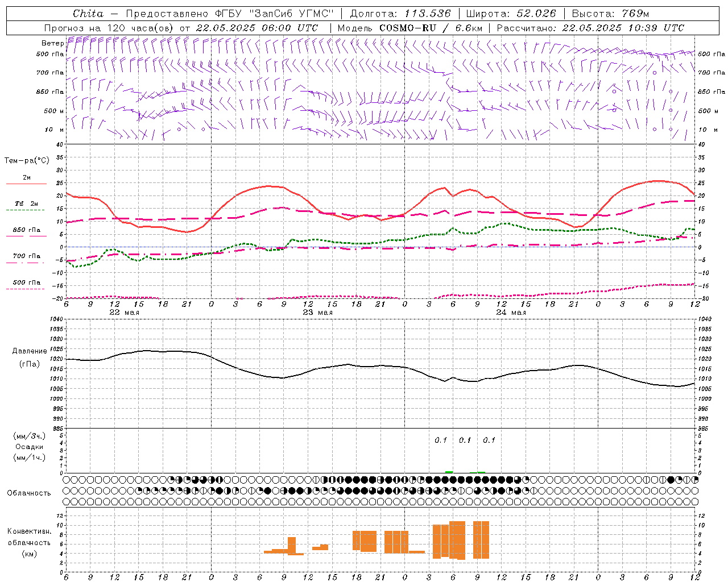Click the "Конвективн." convective cloud label
728x582 pixels.
tap(29, 531)
